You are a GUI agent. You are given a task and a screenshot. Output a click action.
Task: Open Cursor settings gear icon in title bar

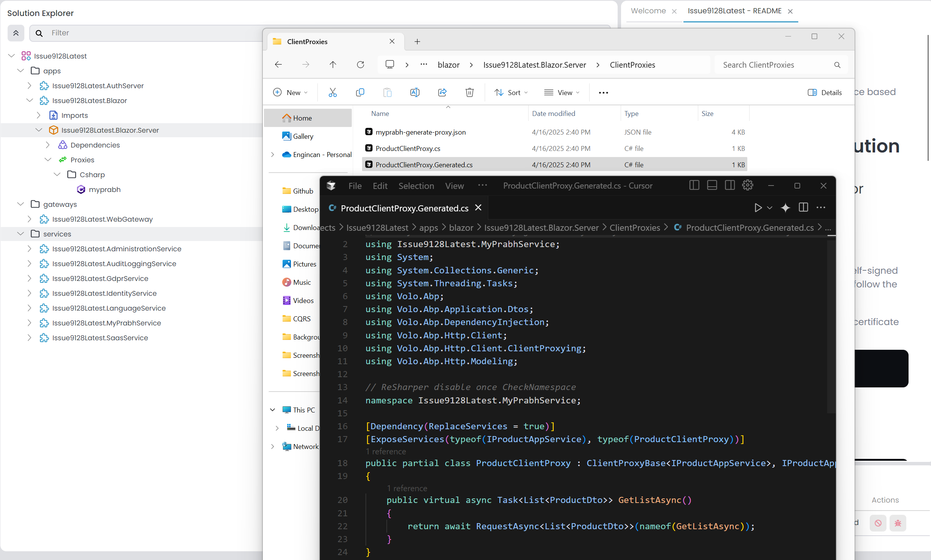(x=747, y=186)
